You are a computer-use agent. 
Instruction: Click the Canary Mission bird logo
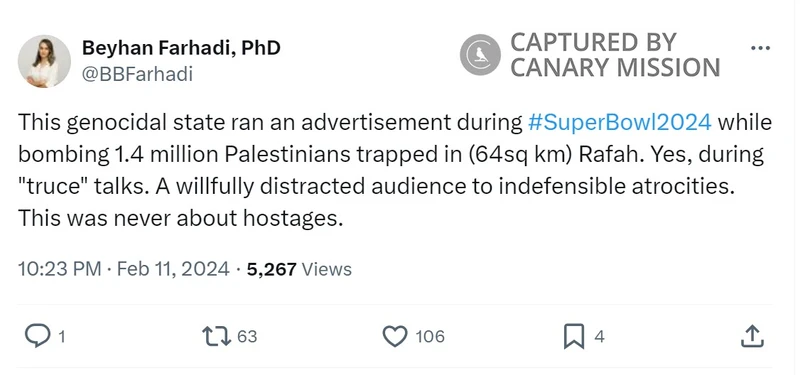pos(480,55)
